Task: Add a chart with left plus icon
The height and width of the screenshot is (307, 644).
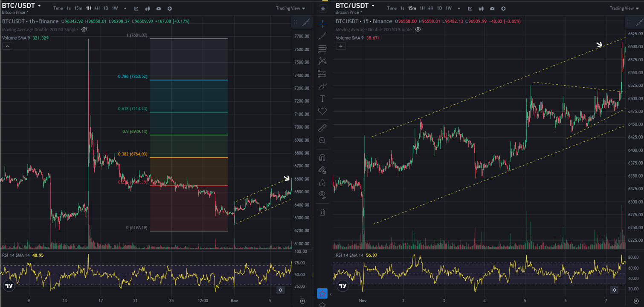Action: pos(170,9)
